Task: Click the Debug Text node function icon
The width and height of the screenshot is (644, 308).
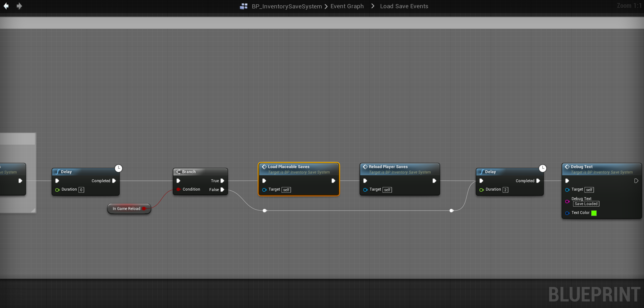Action: pos(567,167)
